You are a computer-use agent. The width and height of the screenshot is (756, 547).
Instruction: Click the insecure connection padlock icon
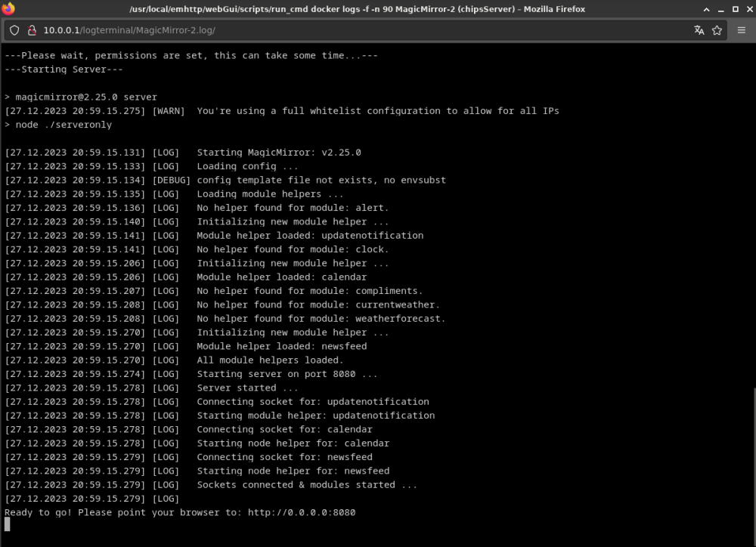[x=32, y=30]
